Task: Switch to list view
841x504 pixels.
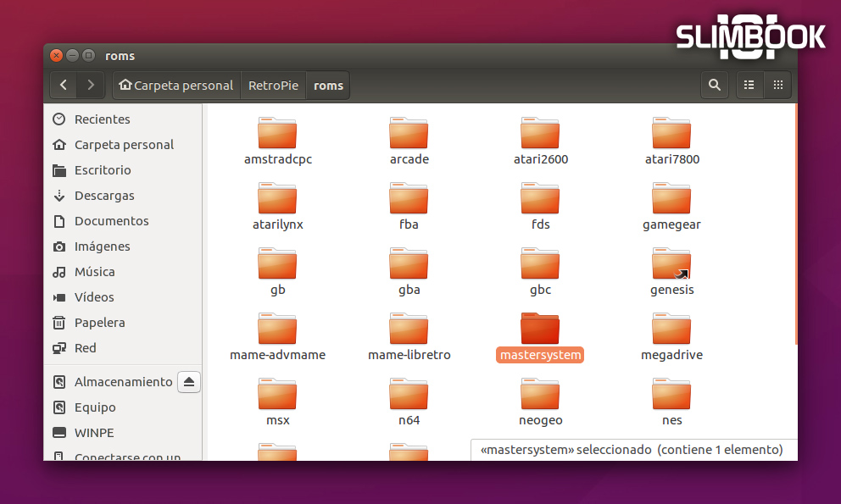Action: (749, 85)
